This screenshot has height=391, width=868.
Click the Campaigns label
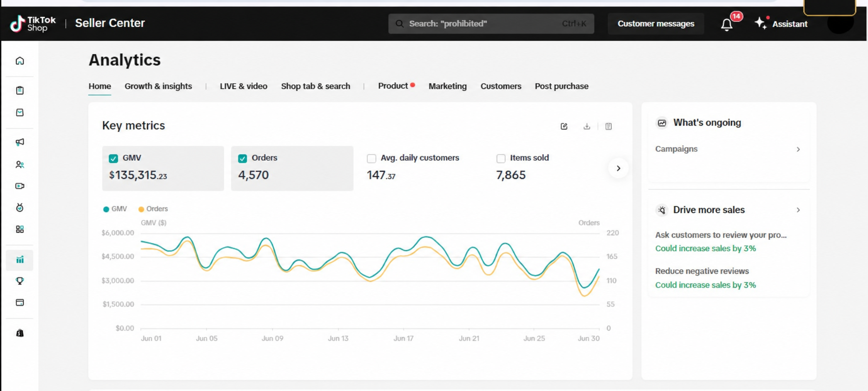click(x=676, y=149)
